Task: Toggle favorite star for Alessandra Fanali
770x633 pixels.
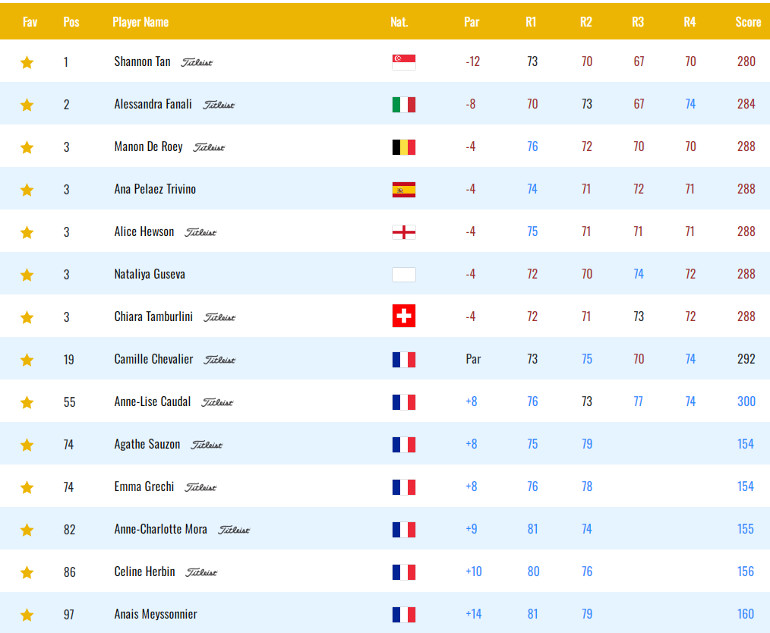Action: (27, 105)
